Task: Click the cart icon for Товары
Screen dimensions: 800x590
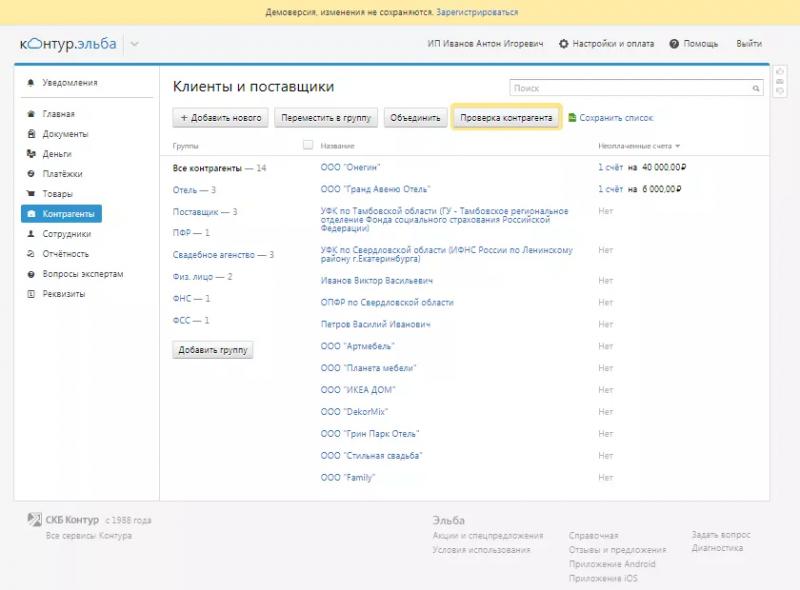Action: (x=32, y=194)
